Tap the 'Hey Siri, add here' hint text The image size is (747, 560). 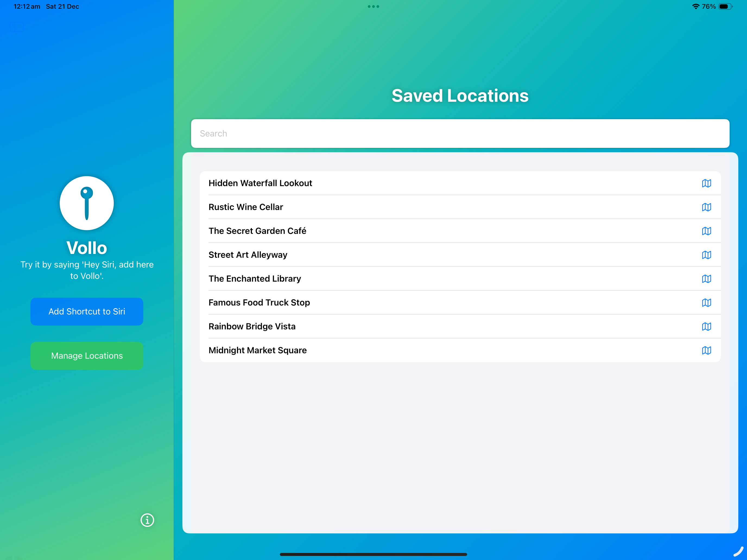click(87, 270)
